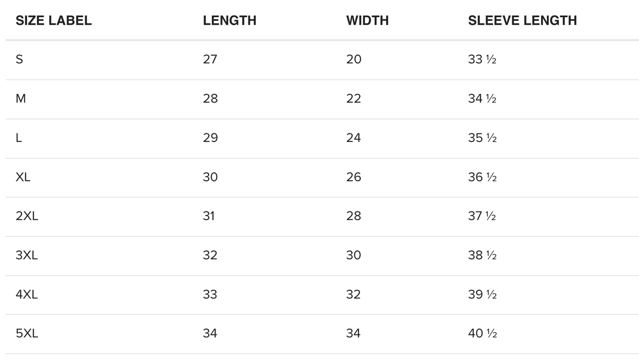This screenshot has width=639, height=364.
Task: Click the XL size label cell
Action: pyautogui.click(x=23, y=177)
